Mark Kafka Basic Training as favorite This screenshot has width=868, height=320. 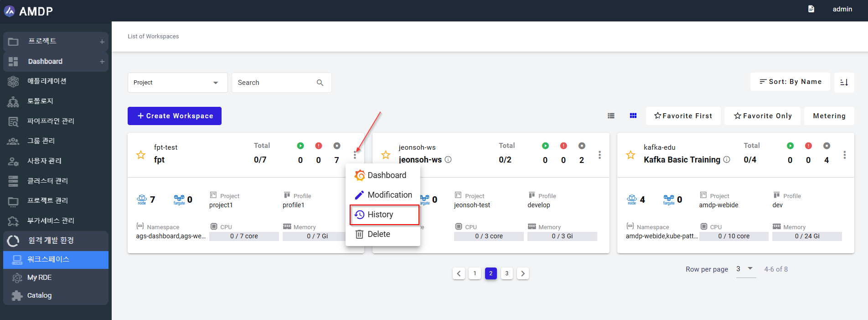(630, 155)
